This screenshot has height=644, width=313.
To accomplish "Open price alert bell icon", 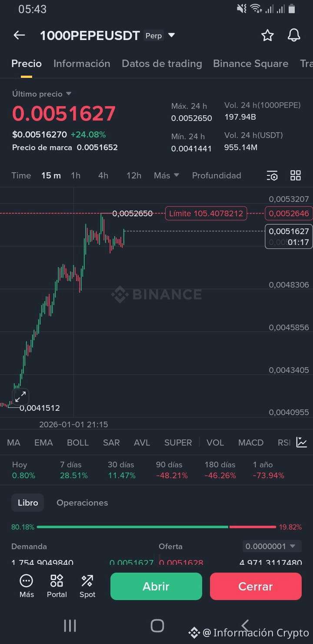I will click(294, 36).
